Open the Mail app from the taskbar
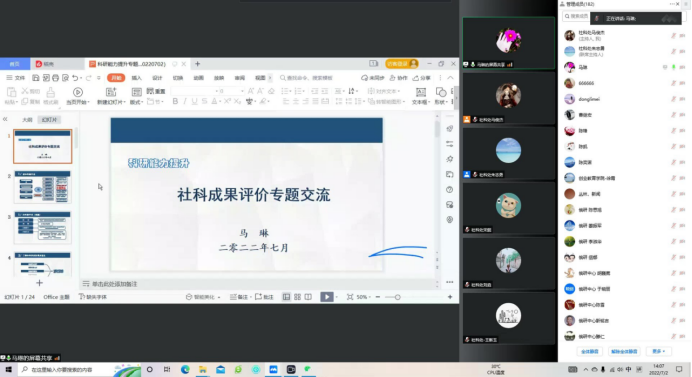Screen dimensions: 692x377 (x=220, y=369)
